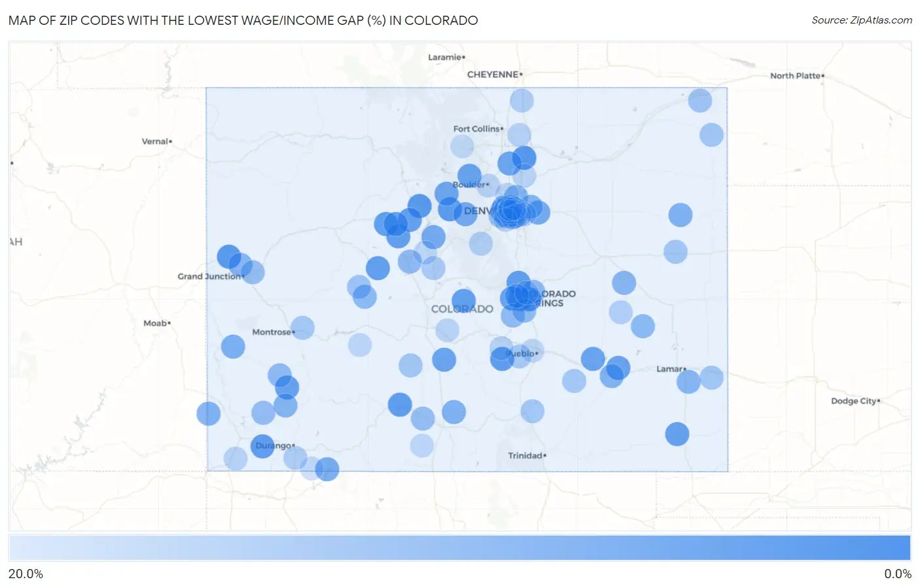Click the Grand Junction city label

coord(211,277)
